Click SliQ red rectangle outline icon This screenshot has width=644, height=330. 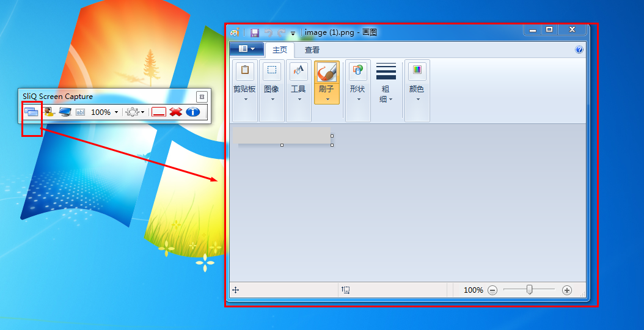tap(159, 112)
